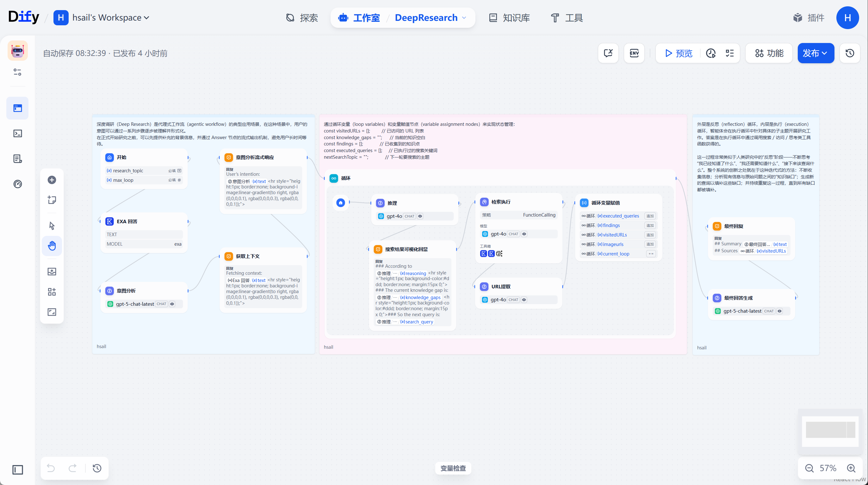Click the user avatar H icon

(847, 17)
